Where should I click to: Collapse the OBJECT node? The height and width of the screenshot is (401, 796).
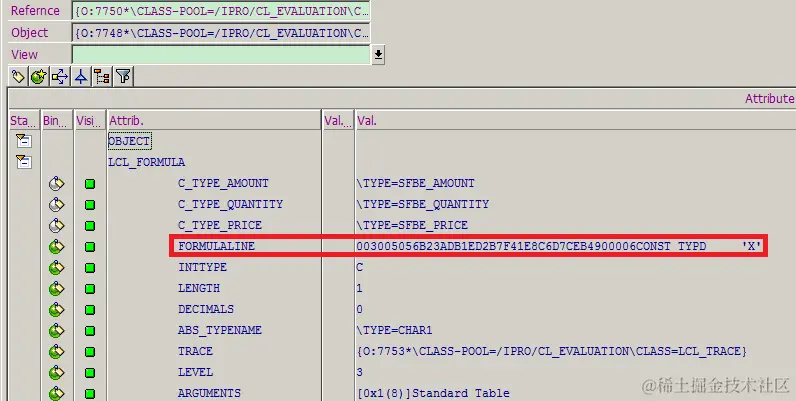[x=23, y=141]
